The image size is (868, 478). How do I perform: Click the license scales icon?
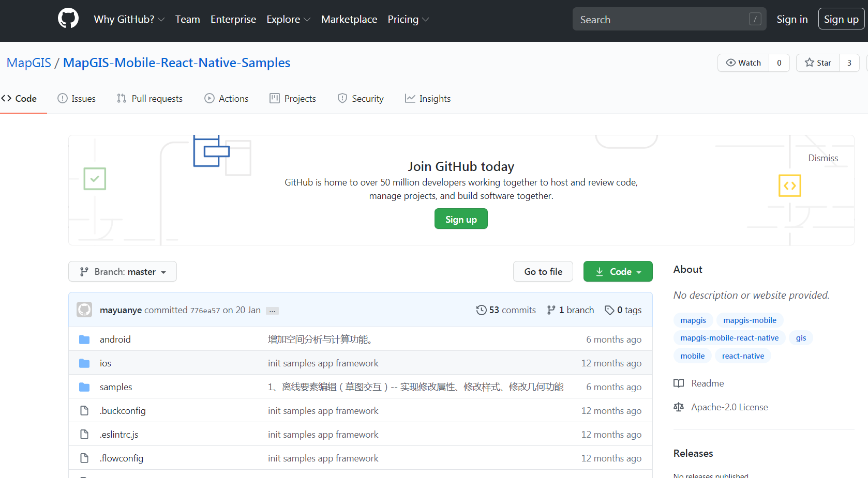click(x=679, y=407)
